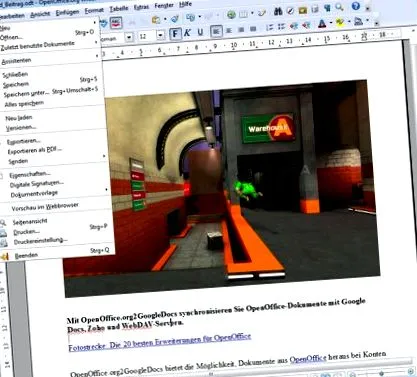This screenshot has width=417, height=377.
Task: Apply highlighting color marker icon
Action: coord(340,23)
